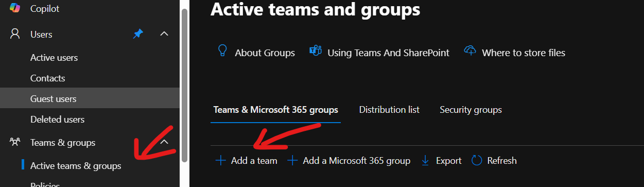Click the sidebar vertical scrollbar
Screen dimensions: 644x187
184,85
